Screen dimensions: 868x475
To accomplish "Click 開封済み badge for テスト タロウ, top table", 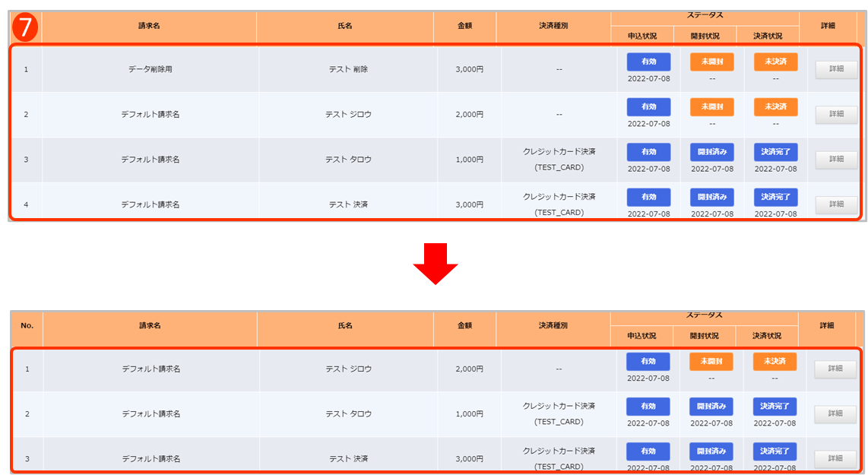I will [x=711, y=152].
